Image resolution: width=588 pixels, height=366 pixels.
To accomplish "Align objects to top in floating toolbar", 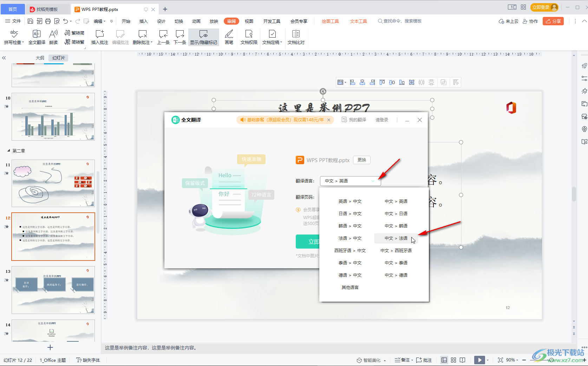I will pyautogui.click(x=382, y=82).
